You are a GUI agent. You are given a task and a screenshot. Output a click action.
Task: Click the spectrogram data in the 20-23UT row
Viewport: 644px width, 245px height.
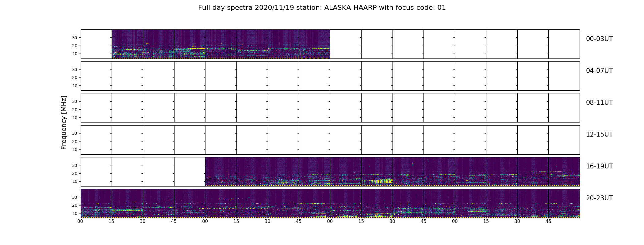pos(330,204)
